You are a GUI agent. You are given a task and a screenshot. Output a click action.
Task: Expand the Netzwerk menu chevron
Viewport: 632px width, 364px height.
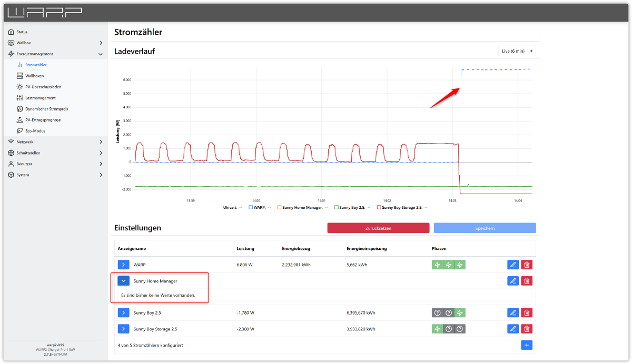click(x=101, y=141)
